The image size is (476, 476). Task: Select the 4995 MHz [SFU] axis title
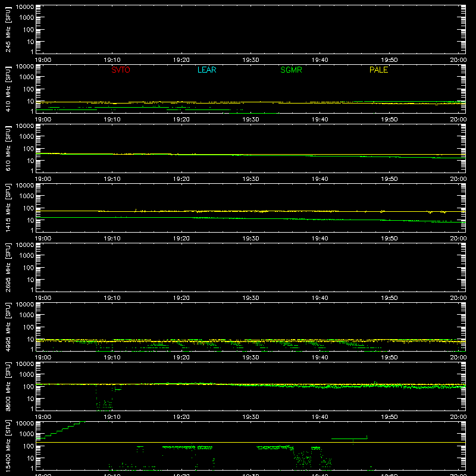[8, 327]
